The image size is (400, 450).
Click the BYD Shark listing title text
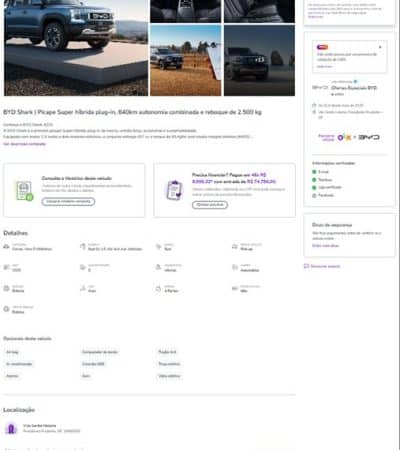coord(132,112)
